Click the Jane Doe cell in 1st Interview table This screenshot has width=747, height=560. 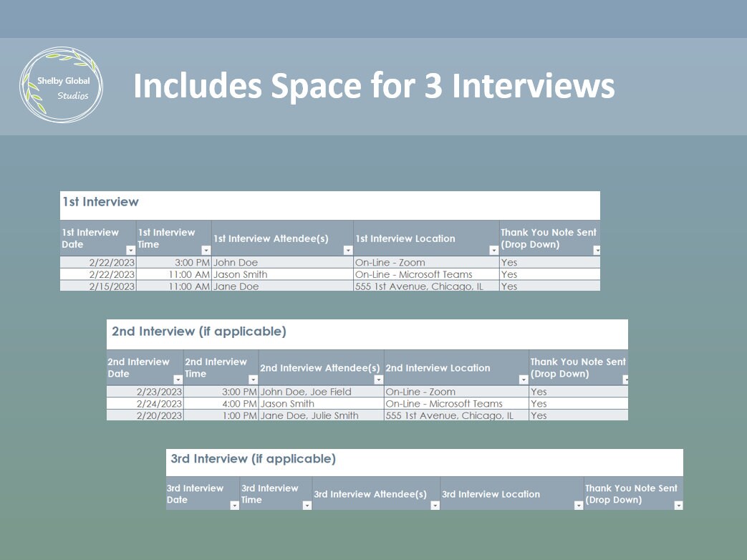282,286
